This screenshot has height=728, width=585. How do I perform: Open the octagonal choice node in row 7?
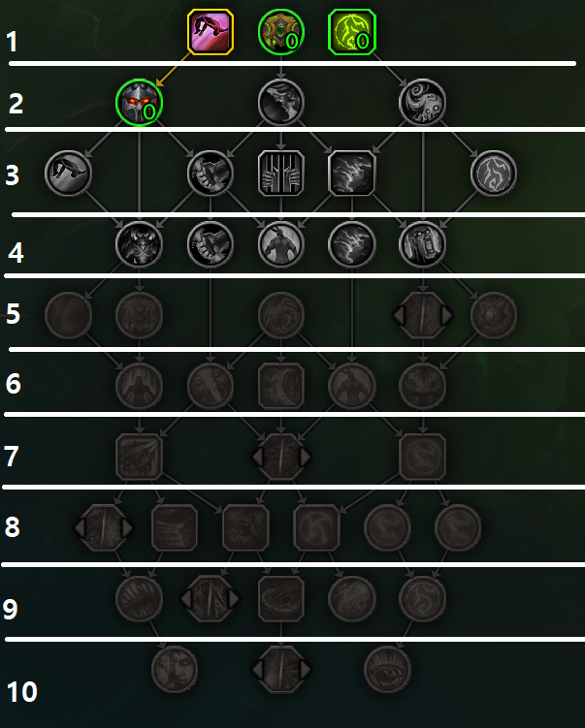[x=281, y=457]
